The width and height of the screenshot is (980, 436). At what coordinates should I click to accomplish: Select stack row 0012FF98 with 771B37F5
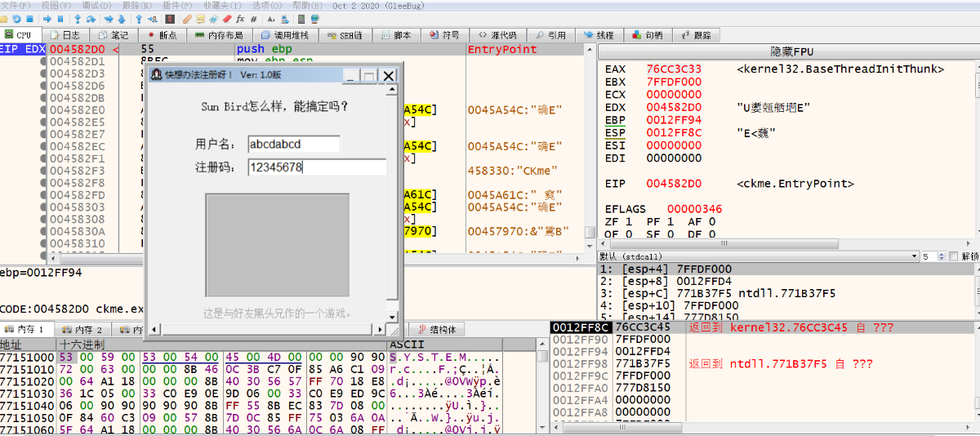tap(763, 363)
